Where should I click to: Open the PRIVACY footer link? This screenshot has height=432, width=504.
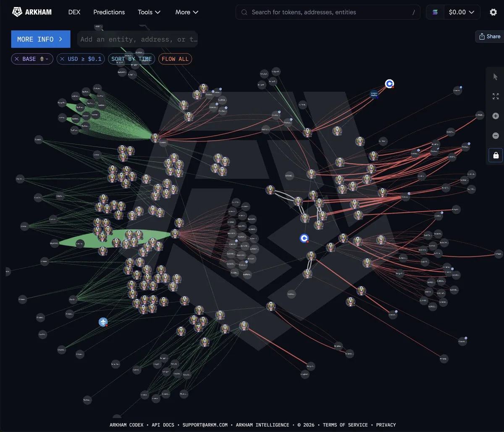coord(386,425)
